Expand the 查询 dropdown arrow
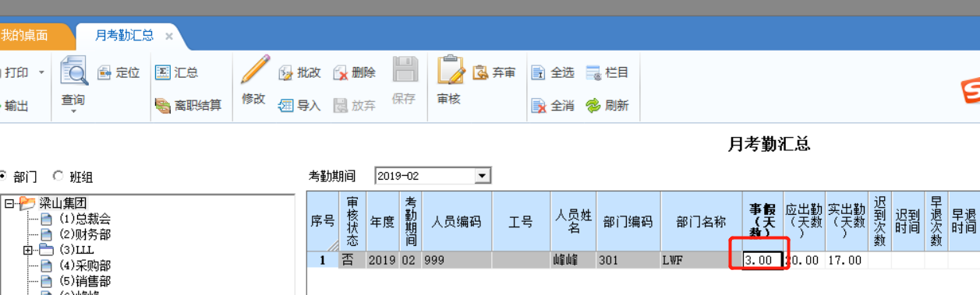The height and width of the screenshot is (295, 980). coord(73,111)
